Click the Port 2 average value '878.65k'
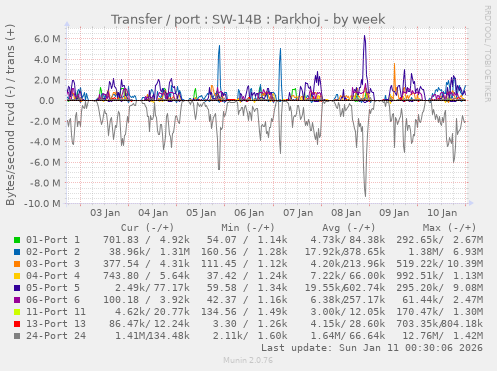 pos(364,252)
